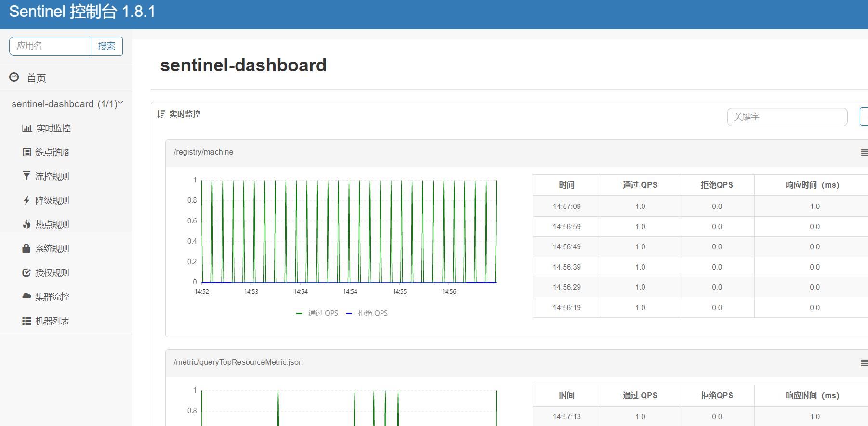Toggle the 通过 QPS legend in /registry/machine chart

(x=317, y=313)
